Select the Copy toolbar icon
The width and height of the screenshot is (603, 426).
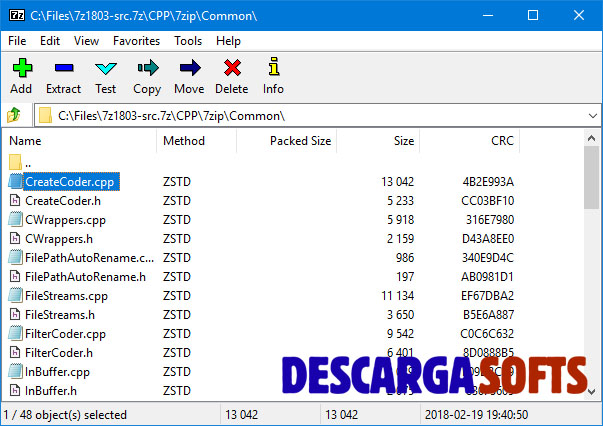(148, 68)
